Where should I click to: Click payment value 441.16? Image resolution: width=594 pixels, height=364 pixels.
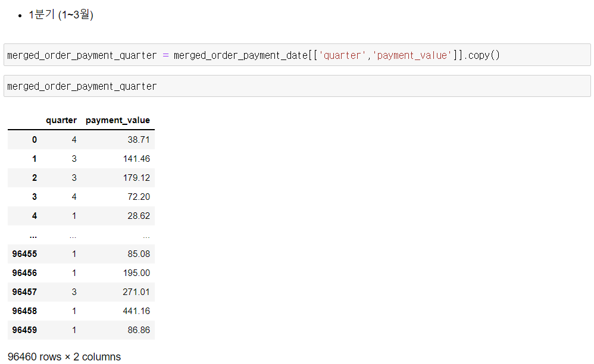tap(136, 311)
